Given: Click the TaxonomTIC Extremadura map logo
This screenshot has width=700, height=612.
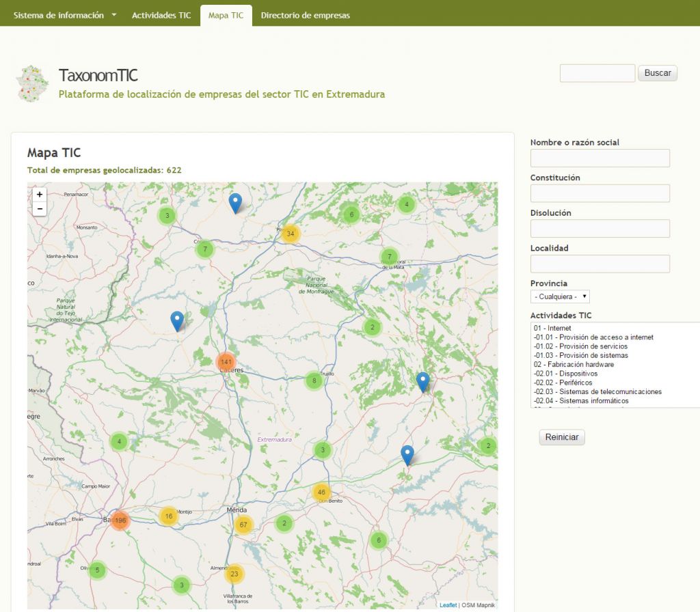Looking at the screenshot, I should click(32, 83).
